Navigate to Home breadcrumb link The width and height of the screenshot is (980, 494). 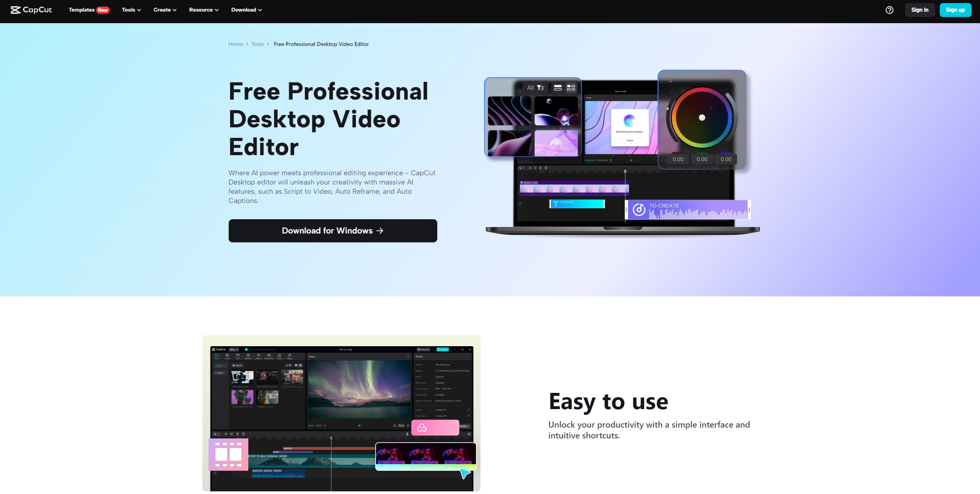click(236, 44)
